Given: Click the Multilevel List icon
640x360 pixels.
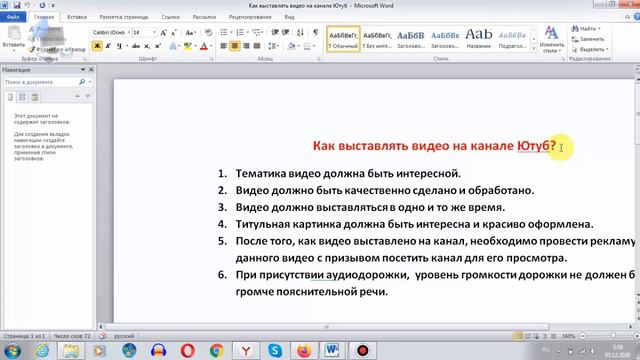Looking at the screenshot, I should (x=256, y=32).
